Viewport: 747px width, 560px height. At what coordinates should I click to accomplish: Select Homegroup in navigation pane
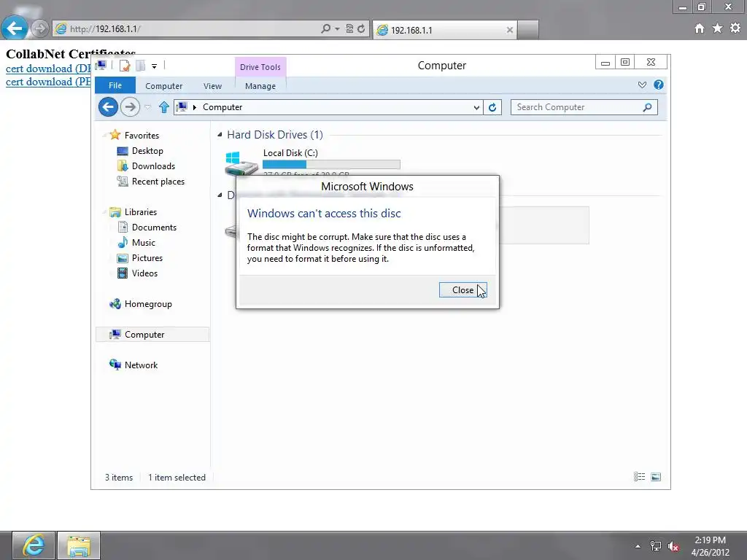(x=147, y=304)
